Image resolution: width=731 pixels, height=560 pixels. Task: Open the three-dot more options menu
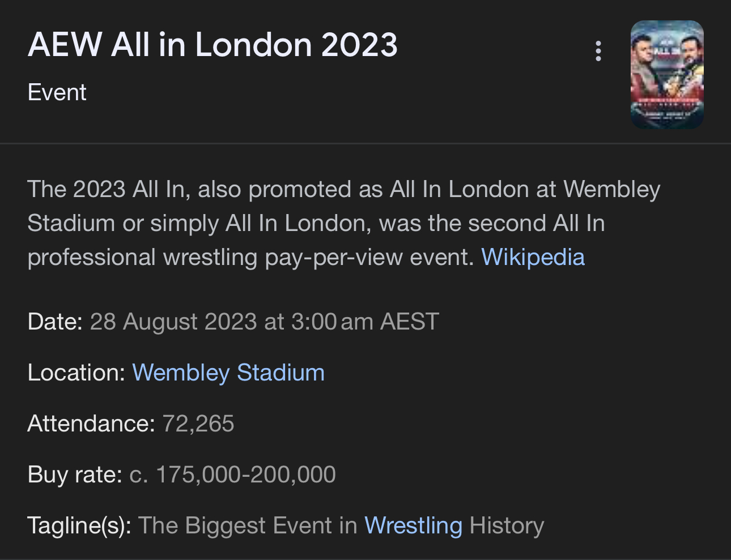[598, 51]
